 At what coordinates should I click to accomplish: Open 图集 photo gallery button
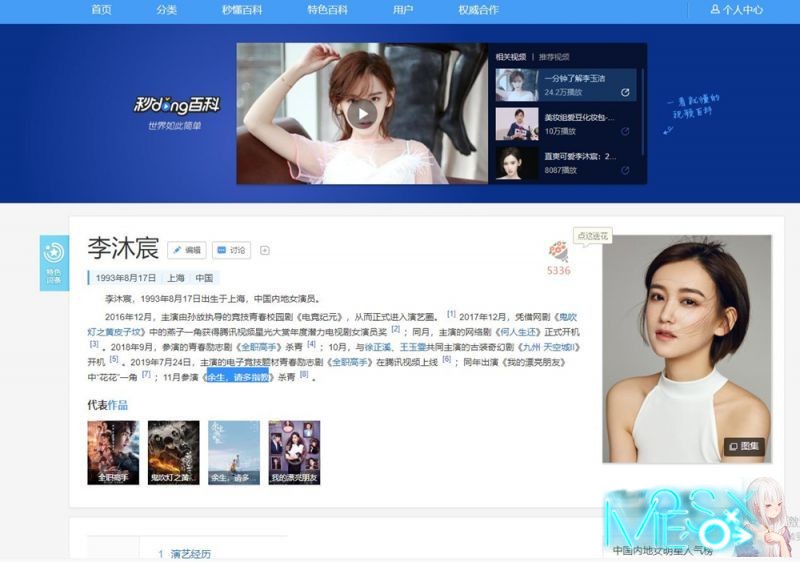744,446
